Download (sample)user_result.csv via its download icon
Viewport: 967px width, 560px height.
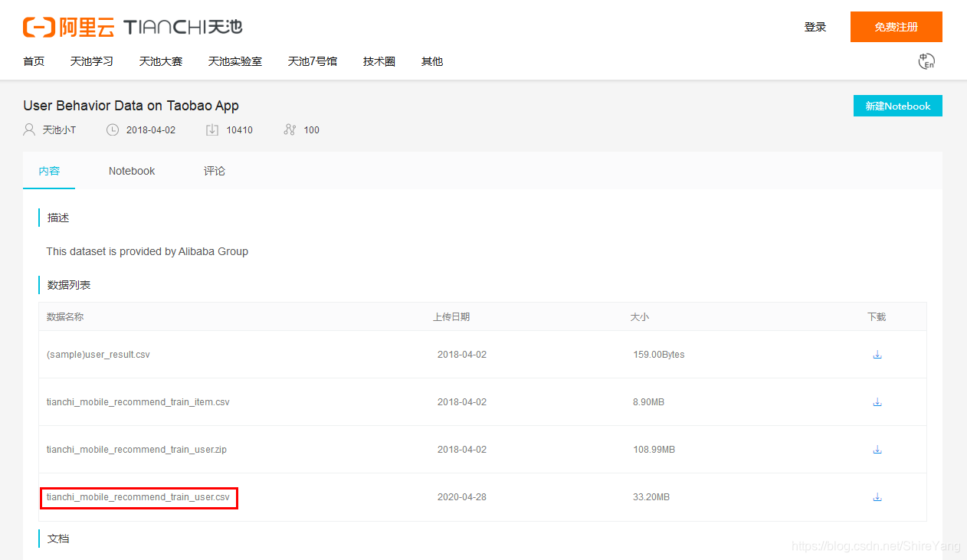pyautogui.click(x=877, y=355)
